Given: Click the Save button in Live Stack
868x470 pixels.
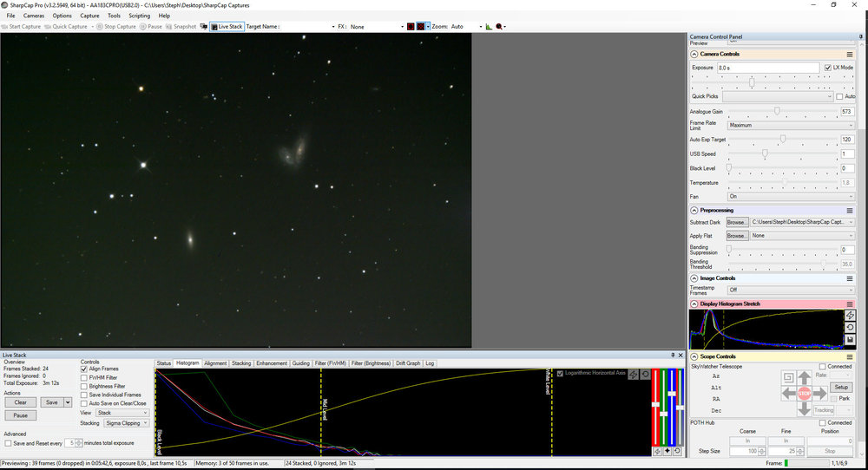Looking at the screenshot, I should pyautogui.click(x=51, y=402).
